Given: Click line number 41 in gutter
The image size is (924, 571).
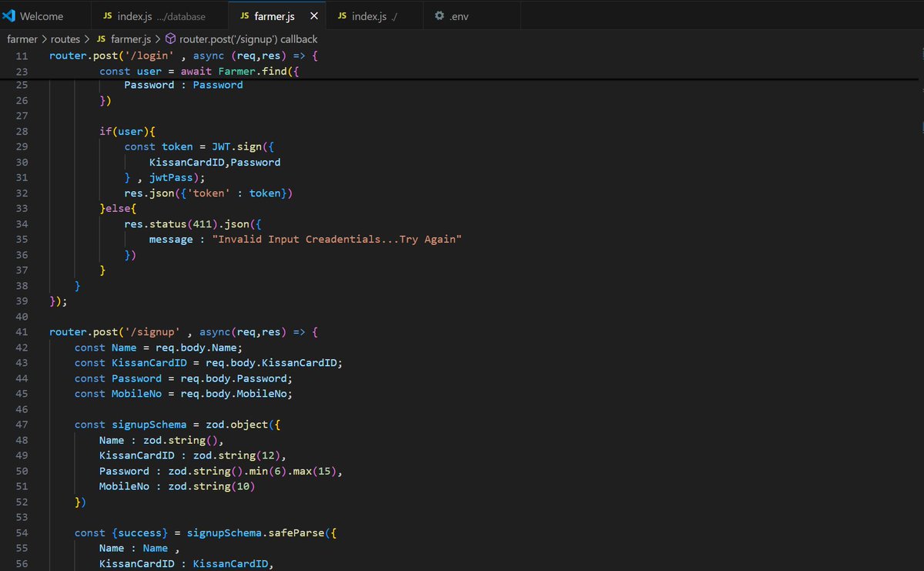Looking at the screenshot, I should pos(22,332).
